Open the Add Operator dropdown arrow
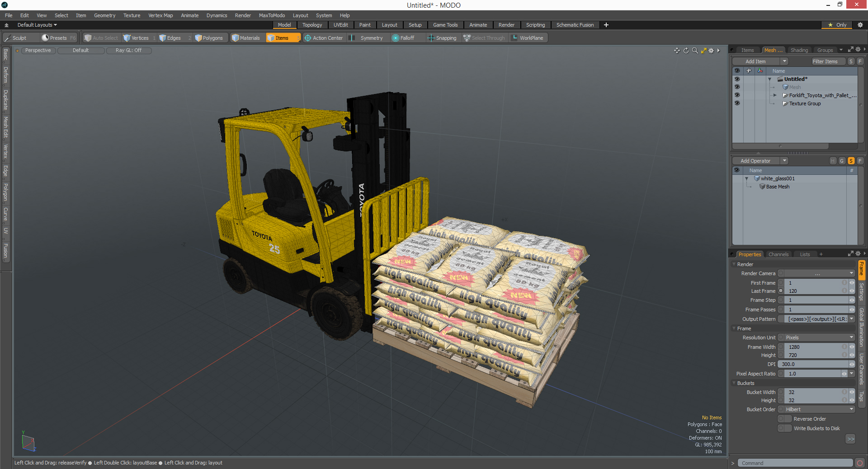 [x=784, y=161]
